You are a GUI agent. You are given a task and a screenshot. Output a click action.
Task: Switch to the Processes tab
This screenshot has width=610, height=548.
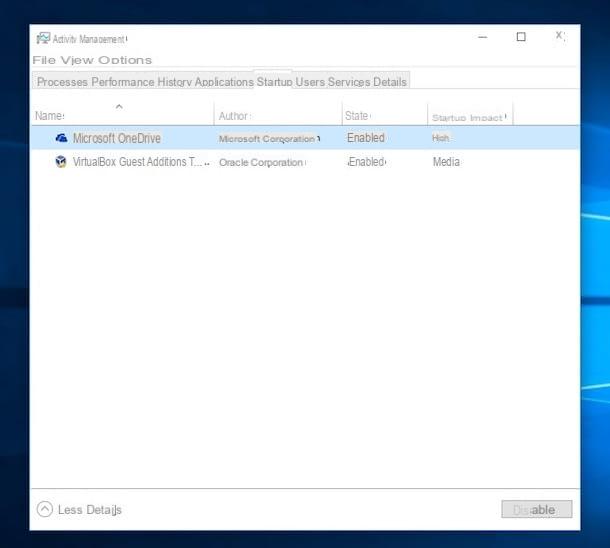(x=62, y=82)
